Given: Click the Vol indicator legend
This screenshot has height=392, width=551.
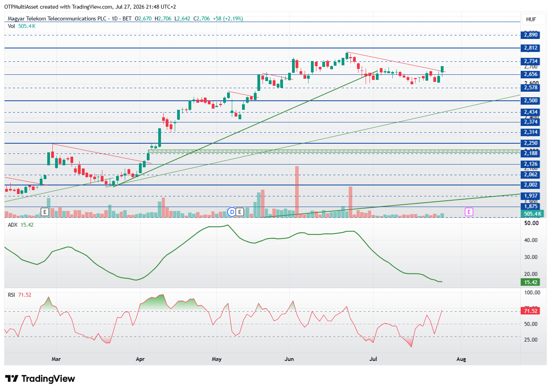Looking at the screenshot, I should coord(22,26).
